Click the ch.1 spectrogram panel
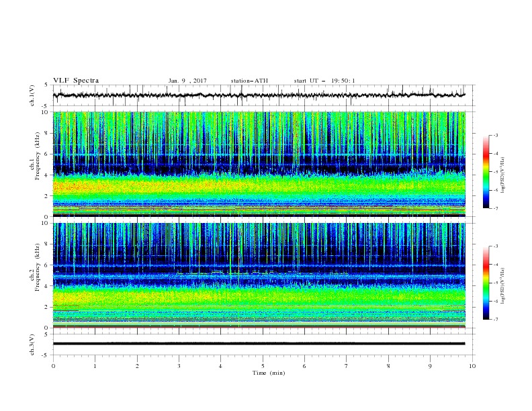Image resolution: width=532 pixels, height=411 pixels. click(259, 164)
